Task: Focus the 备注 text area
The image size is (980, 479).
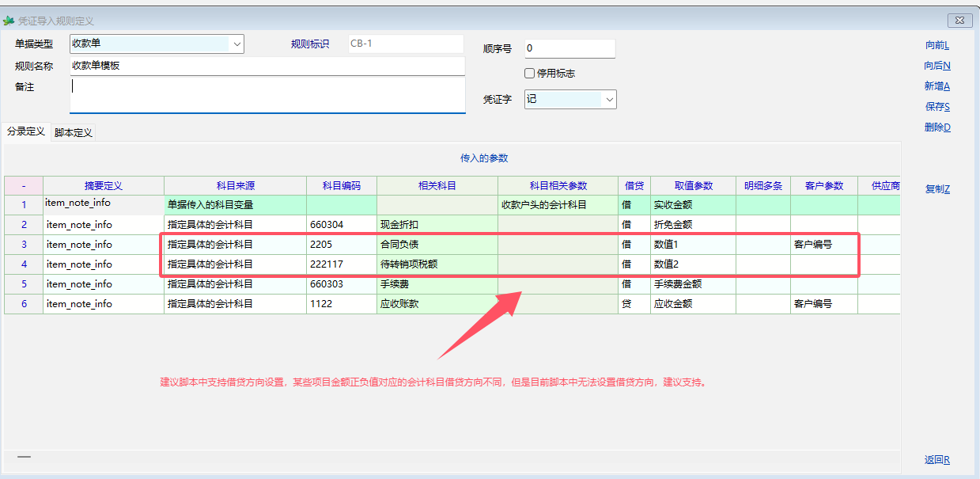Action: (x=267, y=95)
